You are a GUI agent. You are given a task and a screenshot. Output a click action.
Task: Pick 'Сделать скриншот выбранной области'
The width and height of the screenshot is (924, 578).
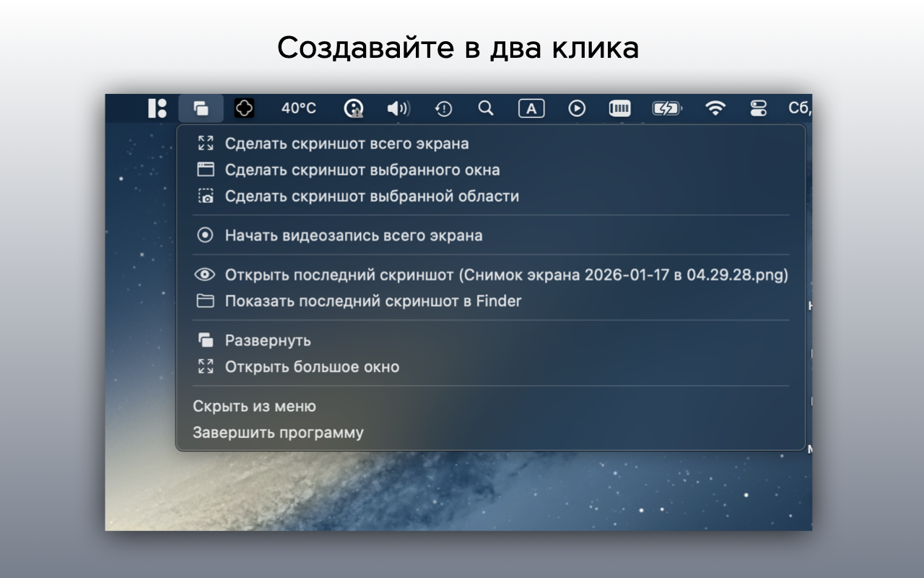pyautogui.click(x=371, y=197)
